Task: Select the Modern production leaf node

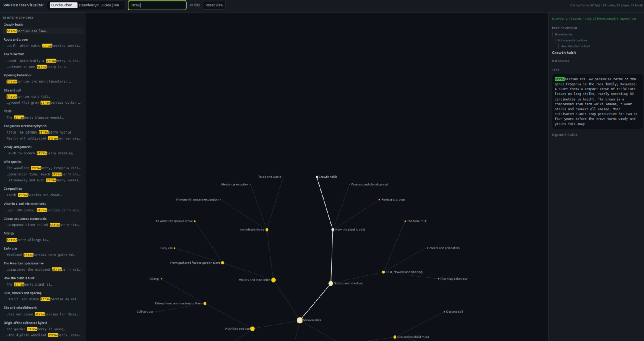Action: point(250,185)
